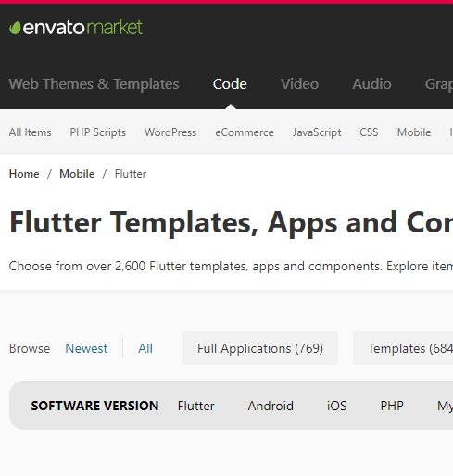Select Android software version filter

coord(271,406)
